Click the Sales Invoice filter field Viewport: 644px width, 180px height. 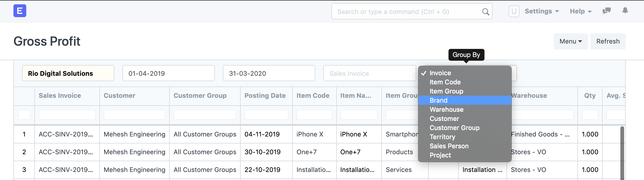pos(370,73)
